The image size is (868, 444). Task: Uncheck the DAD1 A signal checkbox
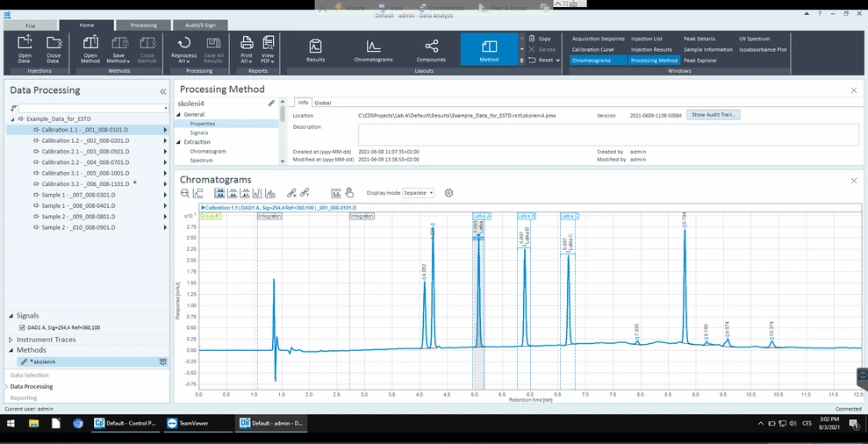click(x=22, y=327)
